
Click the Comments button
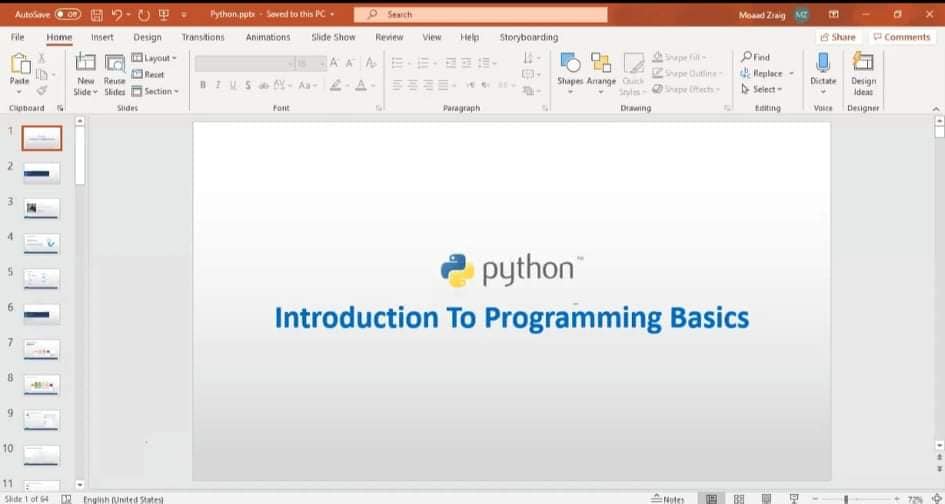click(x=902, y=37)
